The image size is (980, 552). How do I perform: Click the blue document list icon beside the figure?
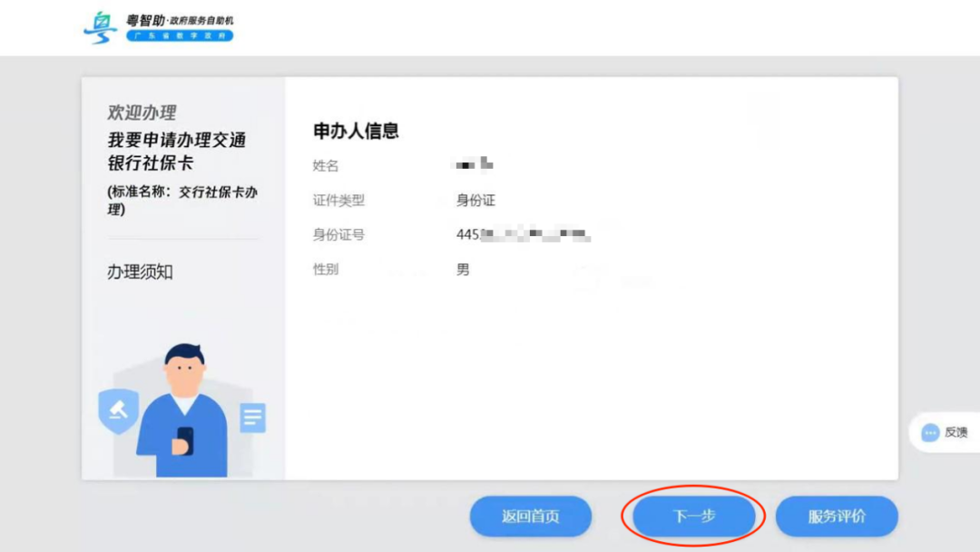pyautogui.click(x=251, y=419)
